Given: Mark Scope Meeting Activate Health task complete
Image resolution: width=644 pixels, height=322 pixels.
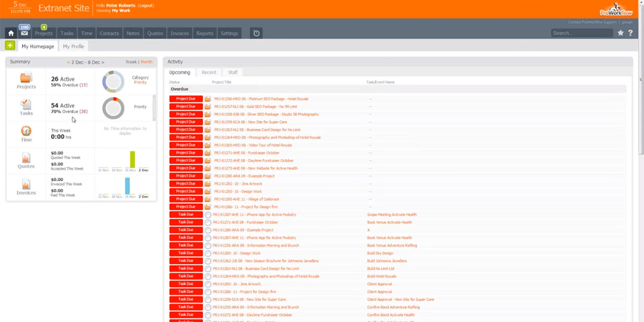Looking at the screenshot, I should coord(208,215).
